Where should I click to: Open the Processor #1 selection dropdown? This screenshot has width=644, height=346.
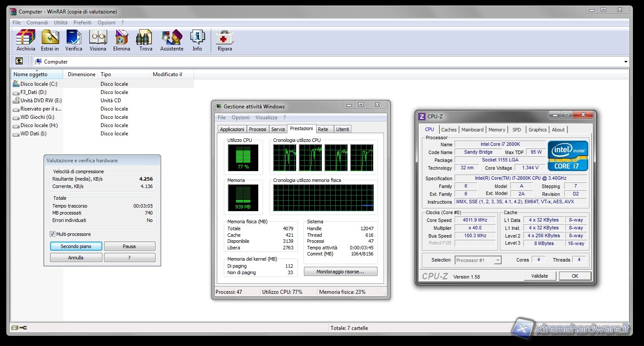pos(478,260)
